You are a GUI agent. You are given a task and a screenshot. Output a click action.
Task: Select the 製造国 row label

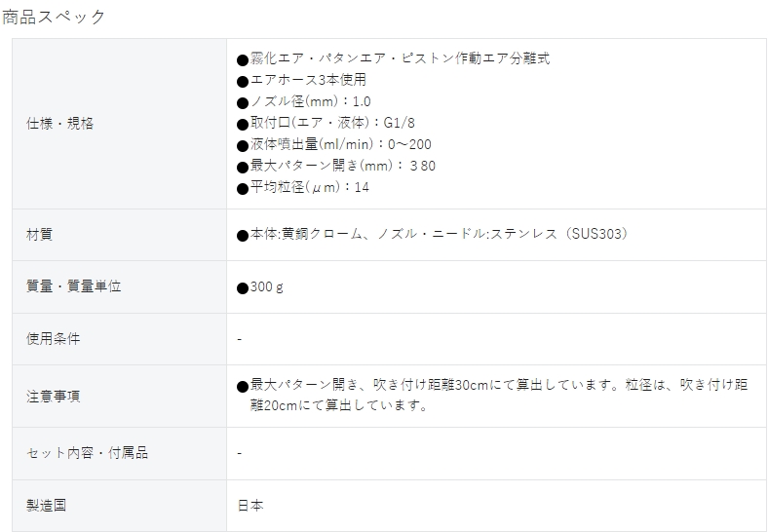(x=46, y=506)
